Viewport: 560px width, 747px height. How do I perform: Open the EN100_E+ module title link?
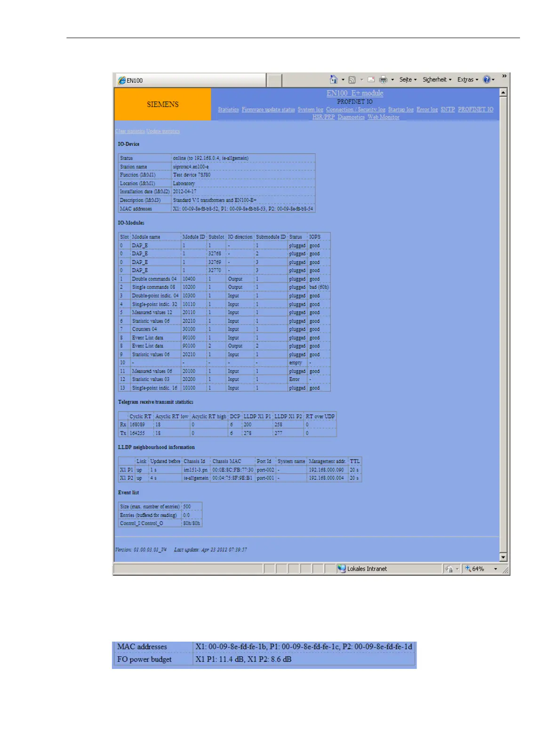tap(355, 93)
